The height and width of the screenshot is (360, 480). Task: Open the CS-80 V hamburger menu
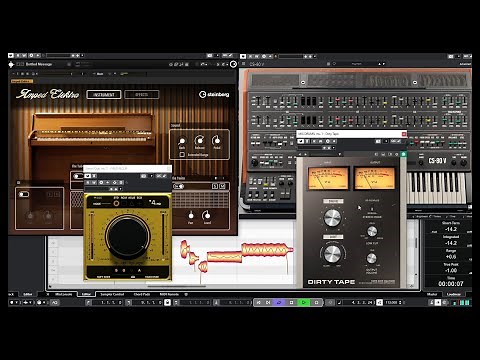point(244,64)
